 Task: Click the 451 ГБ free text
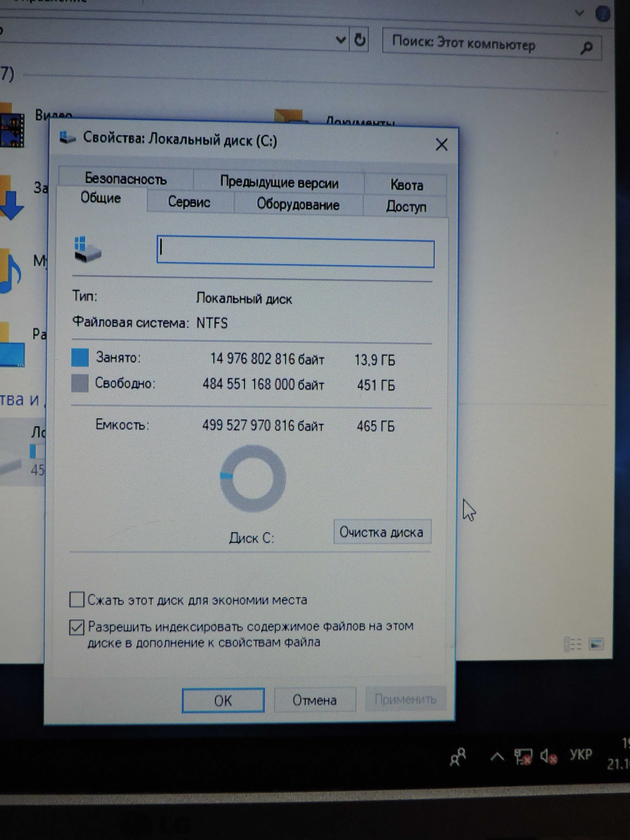(x=376, y=385)
